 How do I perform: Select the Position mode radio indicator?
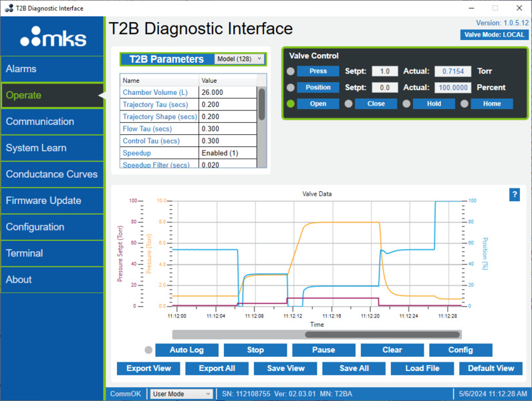click(x=291, y=88)
